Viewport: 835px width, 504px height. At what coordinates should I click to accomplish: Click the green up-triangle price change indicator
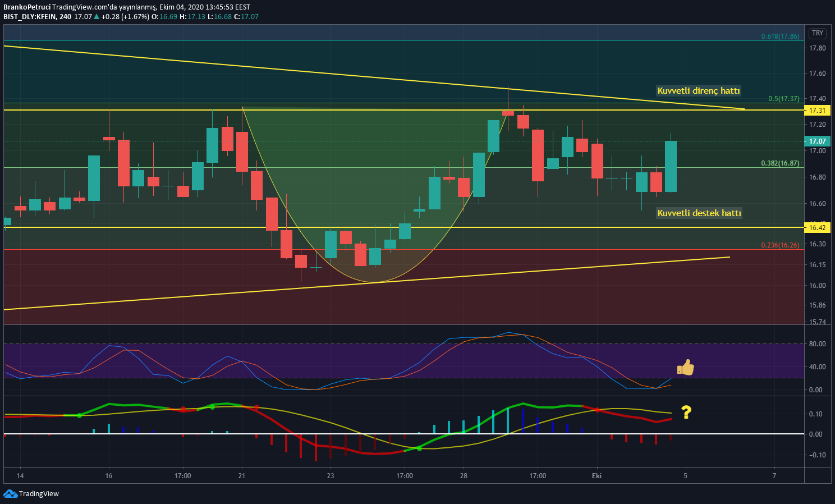pyautogui.click(x=97, y=16)
